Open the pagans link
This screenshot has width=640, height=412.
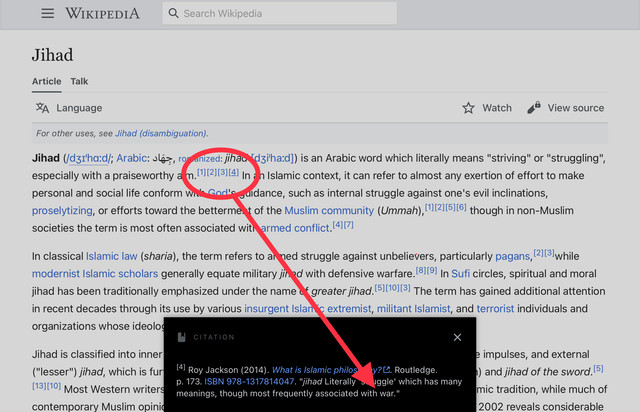(x=512, y=256)
